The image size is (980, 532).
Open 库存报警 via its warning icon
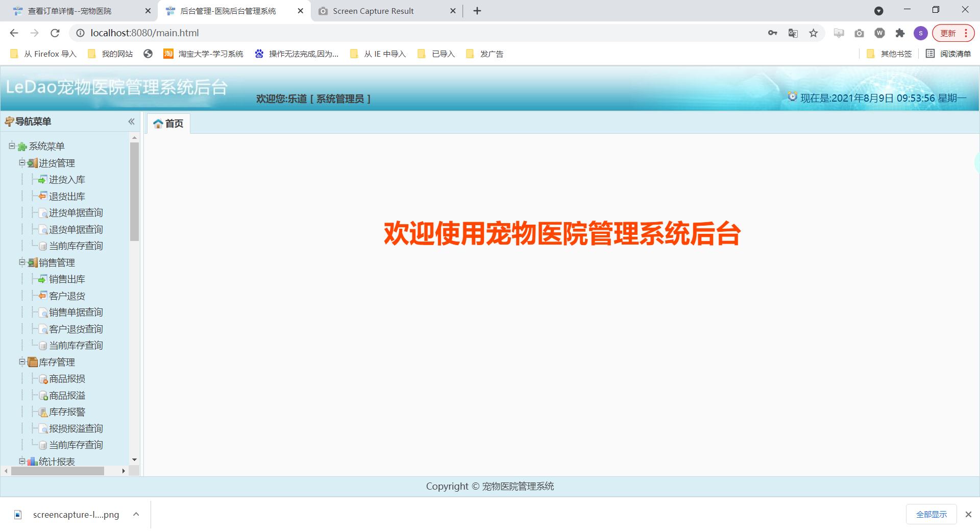[43, 412]
